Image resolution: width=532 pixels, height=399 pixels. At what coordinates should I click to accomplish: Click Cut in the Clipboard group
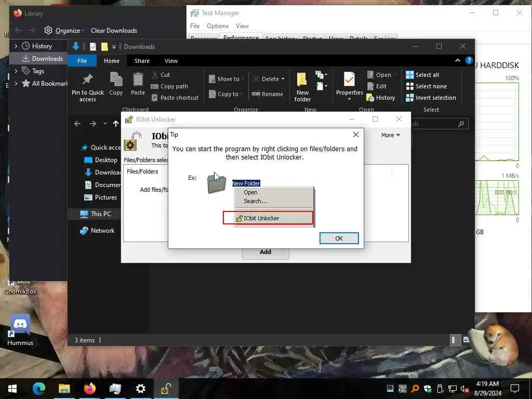pyautogui.click(x=161, y=75)
